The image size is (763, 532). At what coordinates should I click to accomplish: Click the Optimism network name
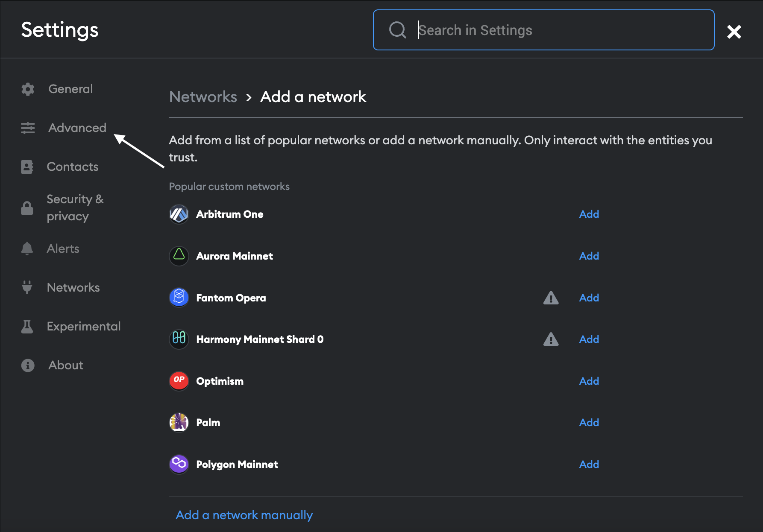(x=220, y=381)
